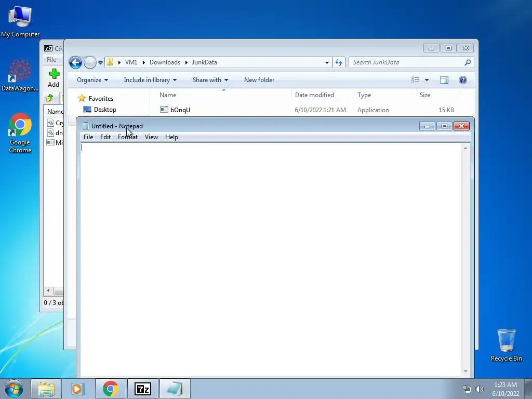532x399 pixels.
Task: Click Notepad scrollbar up arrow
Action: (x=465, y=148)
